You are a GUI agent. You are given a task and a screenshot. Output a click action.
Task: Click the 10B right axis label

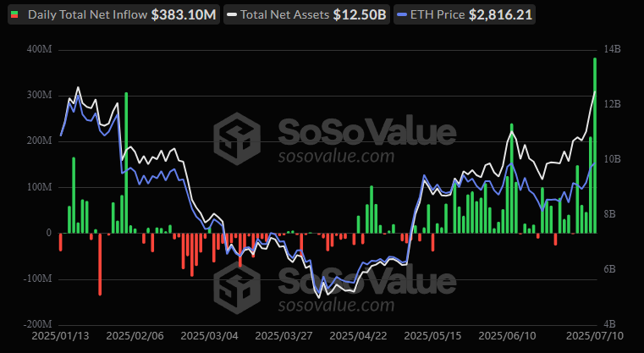tap(612, 159)
